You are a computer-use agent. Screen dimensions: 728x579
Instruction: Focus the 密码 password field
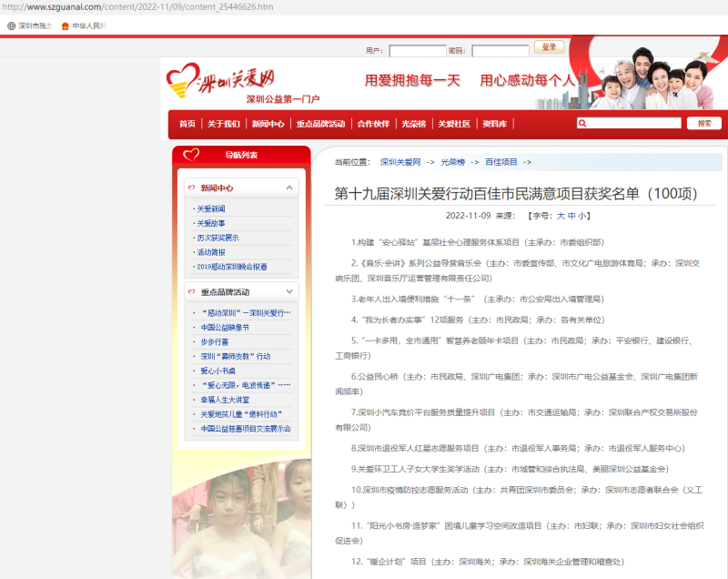click(x=500, y=51)
